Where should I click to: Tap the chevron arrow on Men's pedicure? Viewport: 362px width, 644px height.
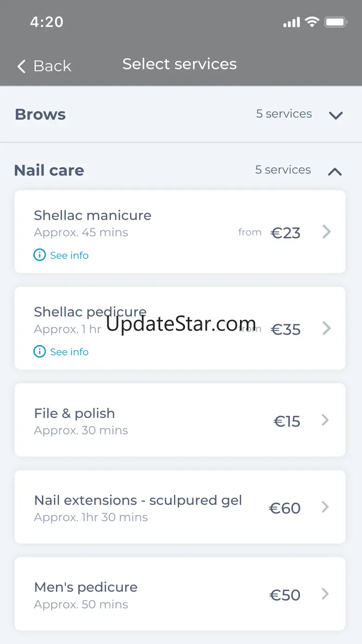click(x=326, y=594)
